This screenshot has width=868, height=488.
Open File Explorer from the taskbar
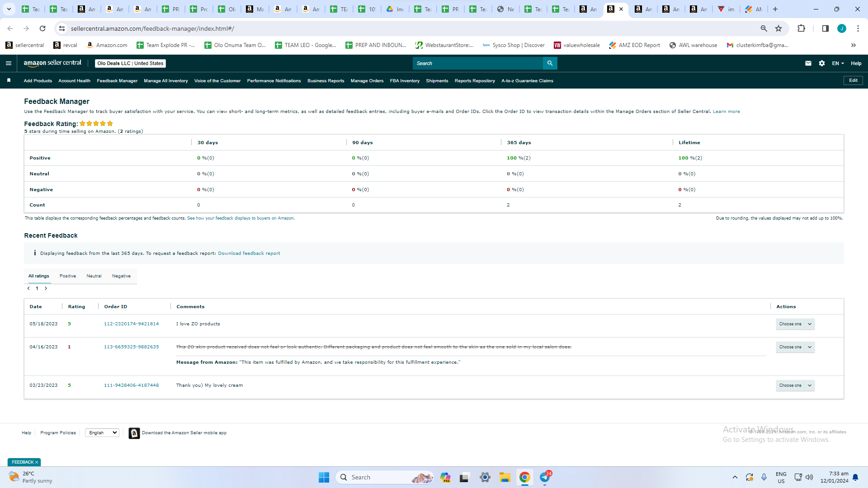[x=505, y=477]
